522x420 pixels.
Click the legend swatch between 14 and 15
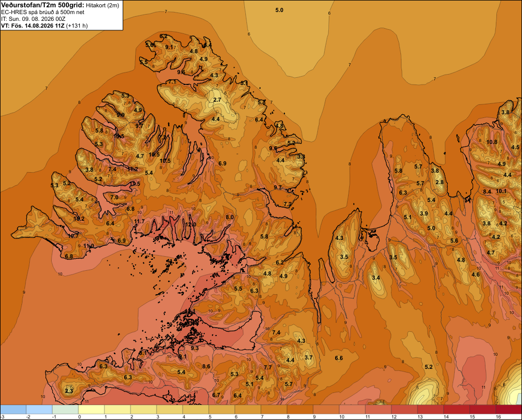click(x=457, y=410)
